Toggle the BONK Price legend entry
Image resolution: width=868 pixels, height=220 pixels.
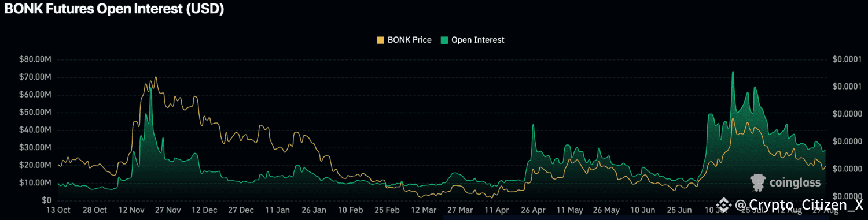404,40
